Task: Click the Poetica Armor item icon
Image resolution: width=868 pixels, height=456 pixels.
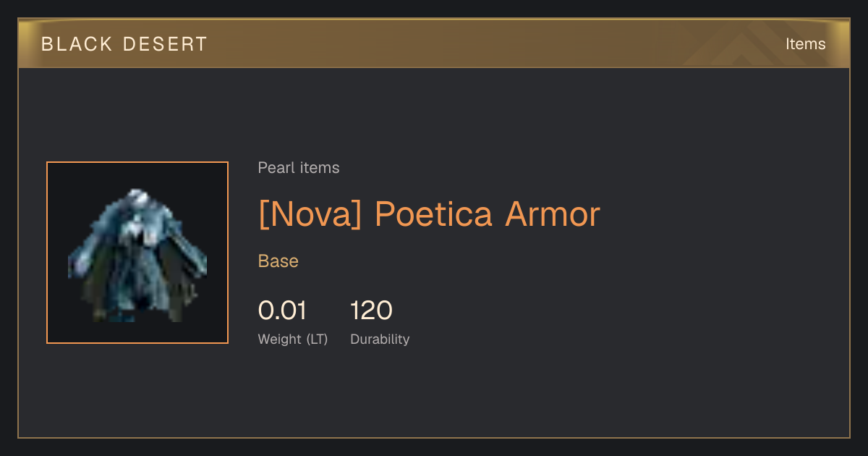Action: point(137,255)
